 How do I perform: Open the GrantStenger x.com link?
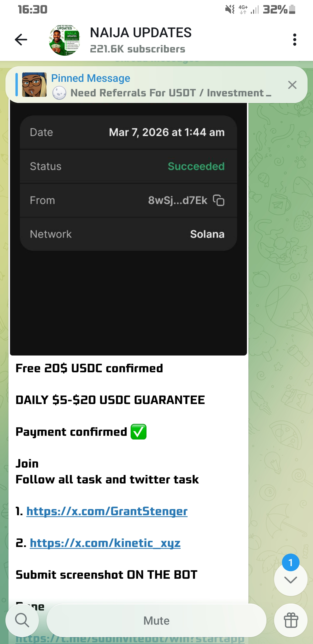pos(107,511)
